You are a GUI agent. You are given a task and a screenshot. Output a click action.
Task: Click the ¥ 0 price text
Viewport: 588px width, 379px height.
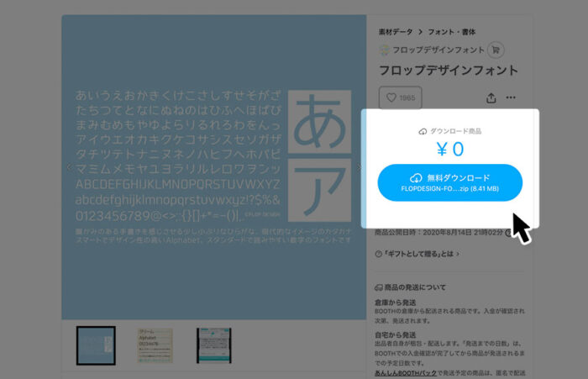pos(450,150)
